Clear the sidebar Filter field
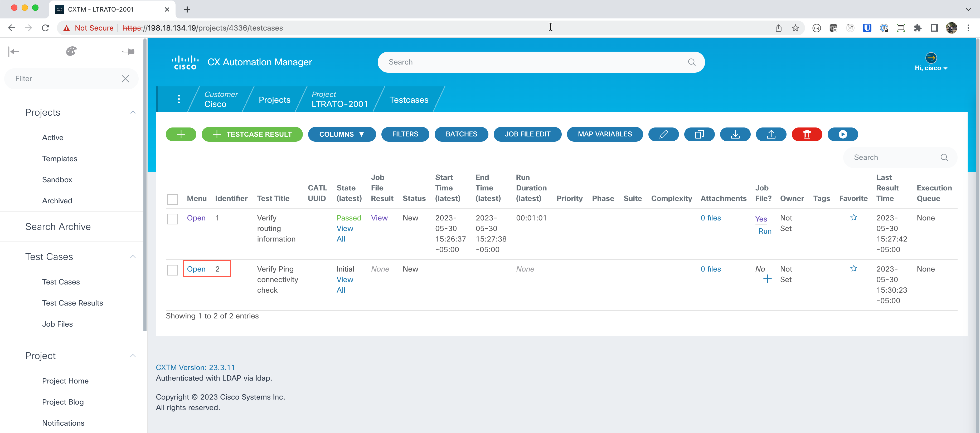 click(x=125, y=79)
